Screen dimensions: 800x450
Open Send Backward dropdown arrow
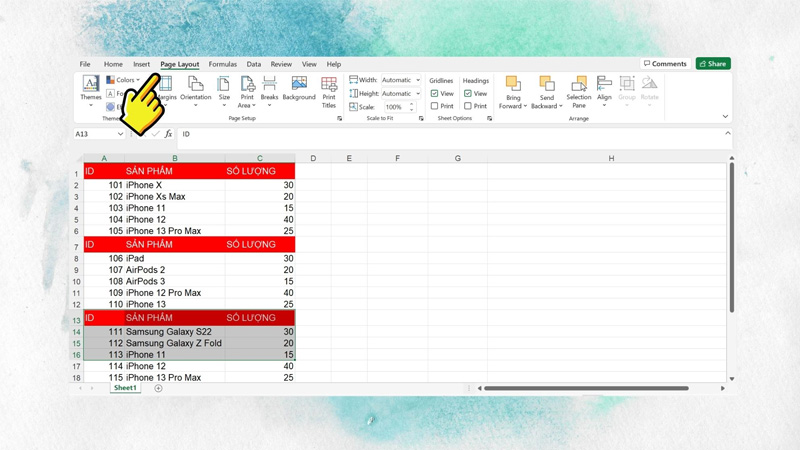click(x=560, y=106)
